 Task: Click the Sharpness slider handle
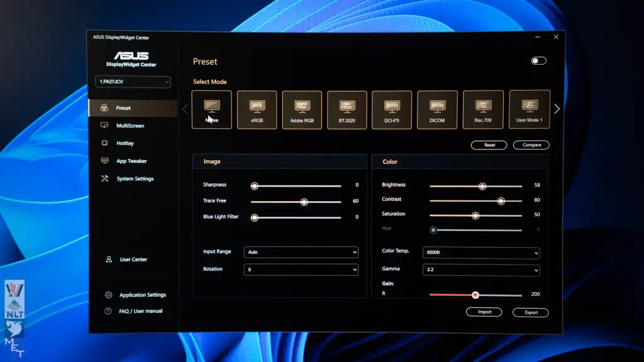pos(255,186)
